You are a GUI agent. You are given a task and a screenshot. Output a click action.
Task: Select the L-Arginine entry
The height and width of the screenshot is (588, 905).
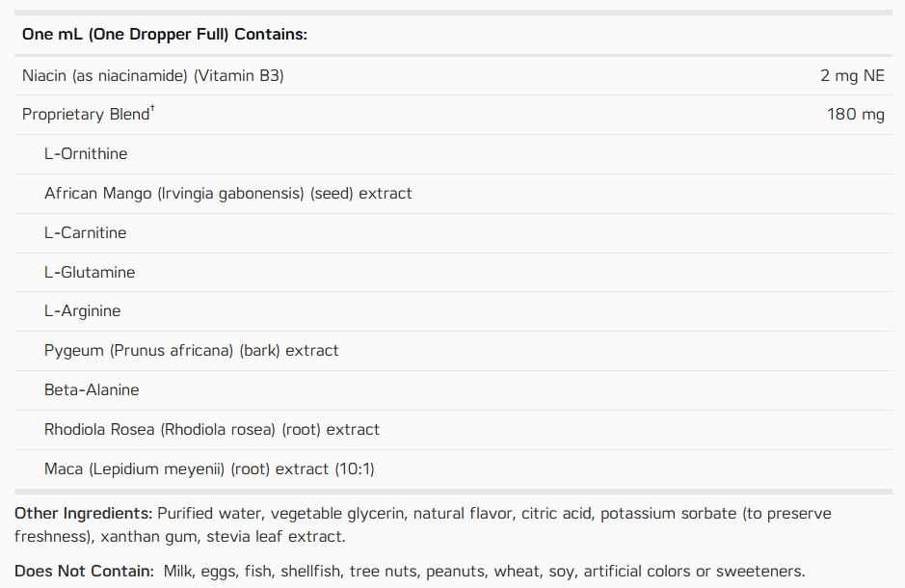tap(83, 311)
